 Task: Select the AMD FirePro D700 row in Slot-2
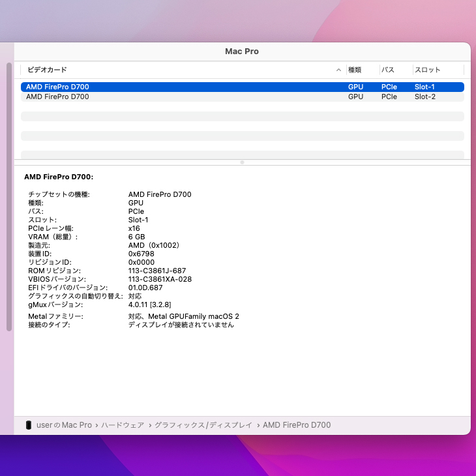point(243,97)
